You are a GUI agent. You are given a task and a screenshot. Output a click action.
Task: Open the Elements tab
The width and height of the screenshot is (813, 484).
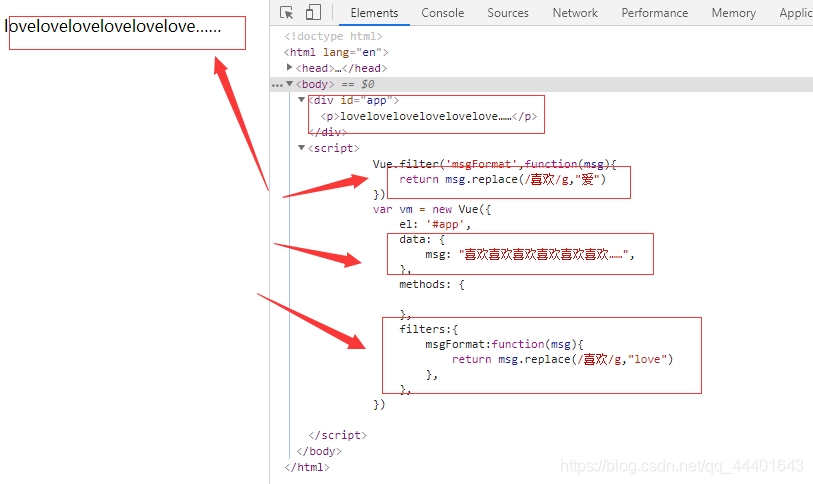click(374, 13)
